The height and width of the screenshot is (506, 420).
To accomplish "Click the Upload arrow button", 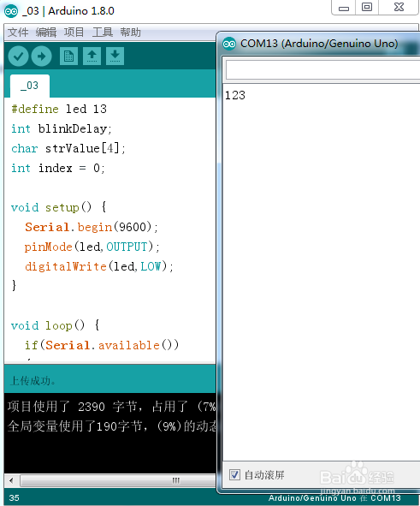I will point(41,57).
